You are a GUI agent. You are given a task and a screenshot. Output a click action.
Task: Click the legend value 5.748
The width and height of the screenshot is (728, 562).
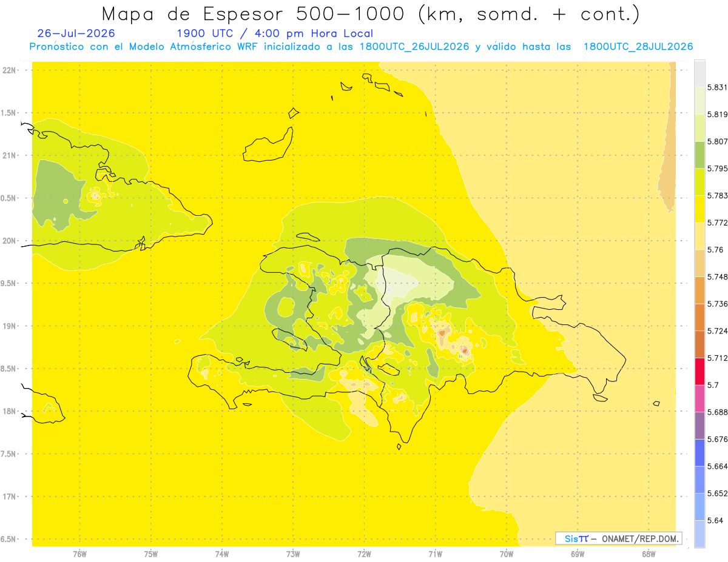(x=717, y=276)
